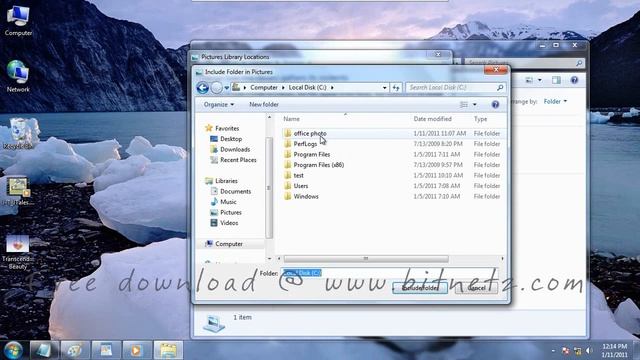Click the search magnifier icon in the dialog
This screenshot has height=360, width=640.
(500, 87)
